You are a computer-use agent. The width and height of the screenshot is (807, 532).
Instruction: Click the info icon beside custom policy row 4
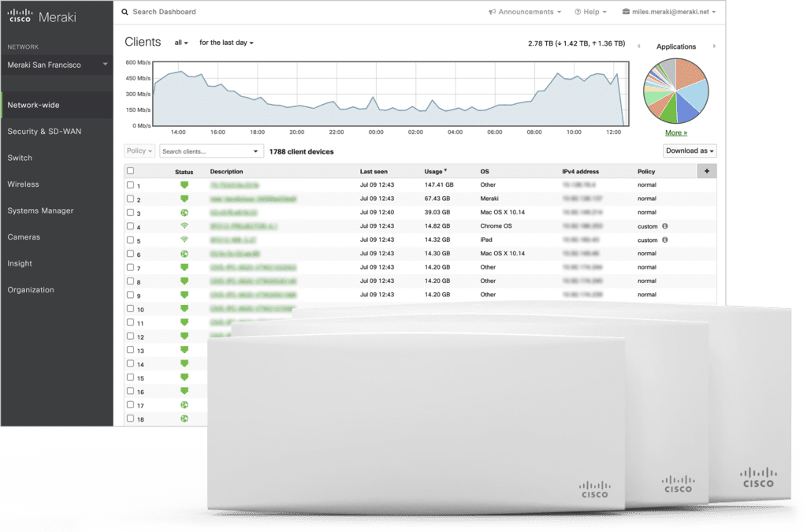[x=665, y=226]
